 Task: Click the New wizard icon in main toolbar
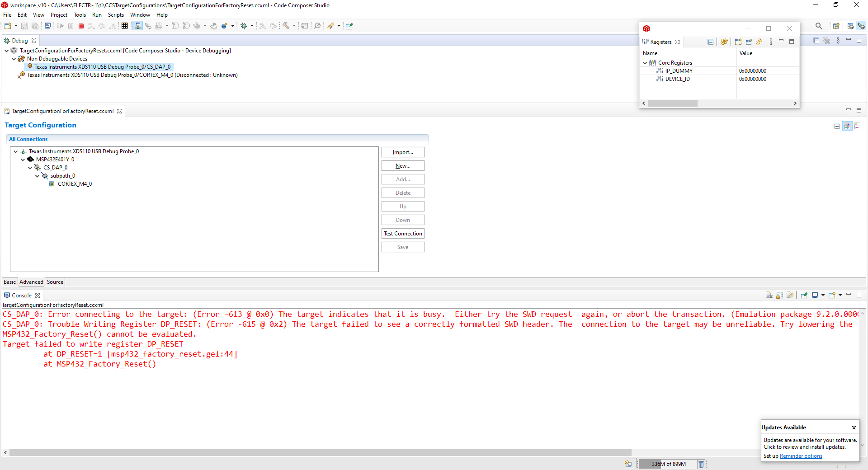8,26
